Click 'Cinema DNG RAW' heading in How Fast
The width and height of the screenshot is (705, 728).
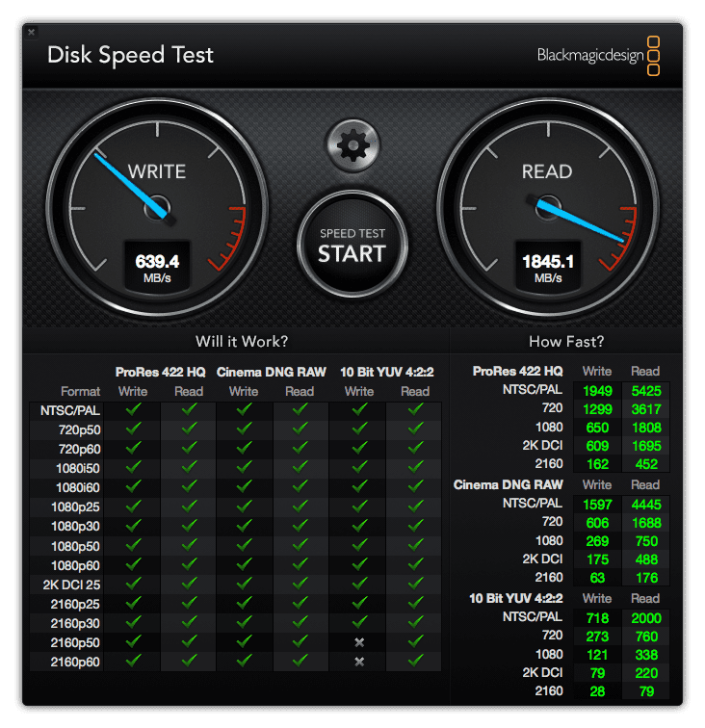508,485
